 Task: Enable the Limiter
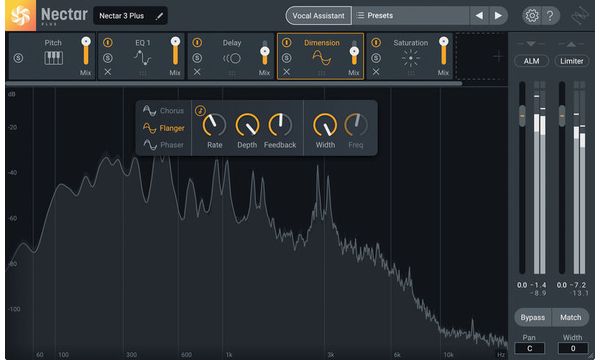point(572,61)
